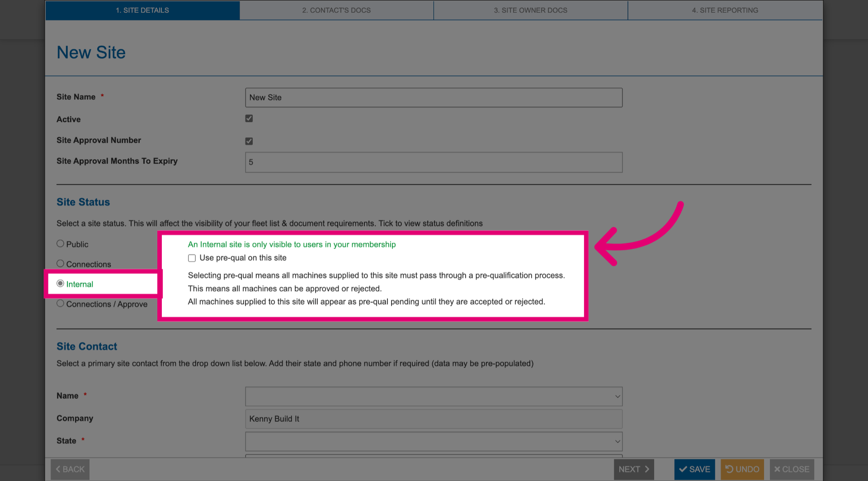This screenshot has height=481, width=868.
Task: Toggle the Site Approval Number checkbox
Action: (249, 141)
